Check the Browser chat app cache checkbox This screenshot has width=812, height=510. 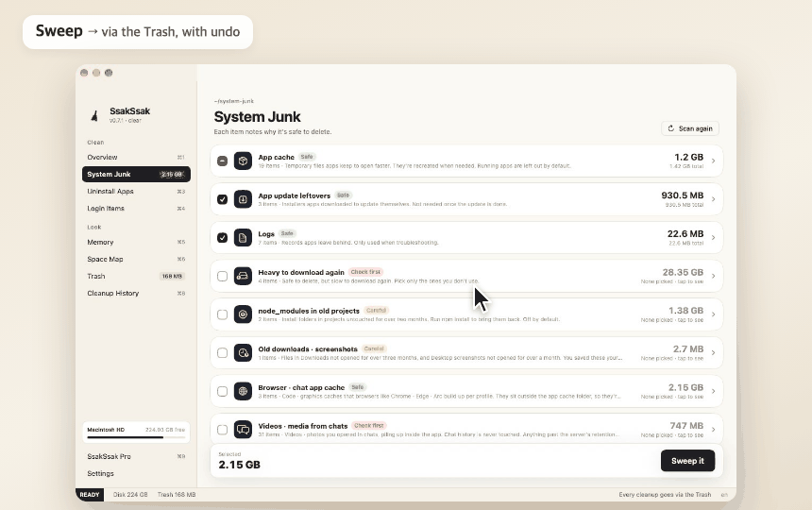point(222,391)
